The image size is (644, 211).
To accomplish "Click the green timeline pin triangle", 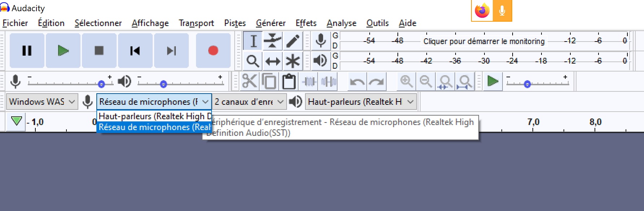I will click(x=16, y=121).
